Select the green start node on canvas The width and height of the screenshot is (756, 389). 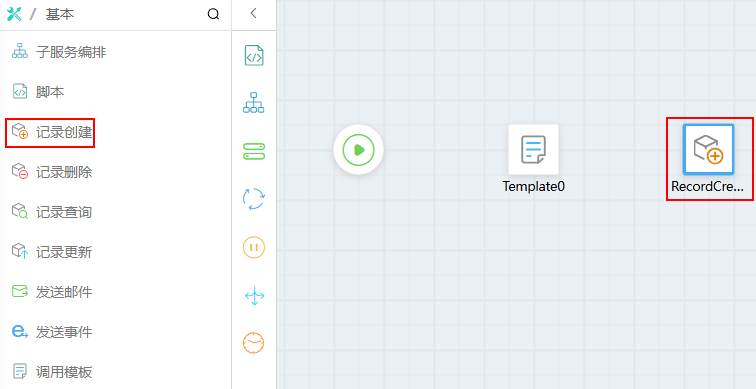tap(358, 149)
